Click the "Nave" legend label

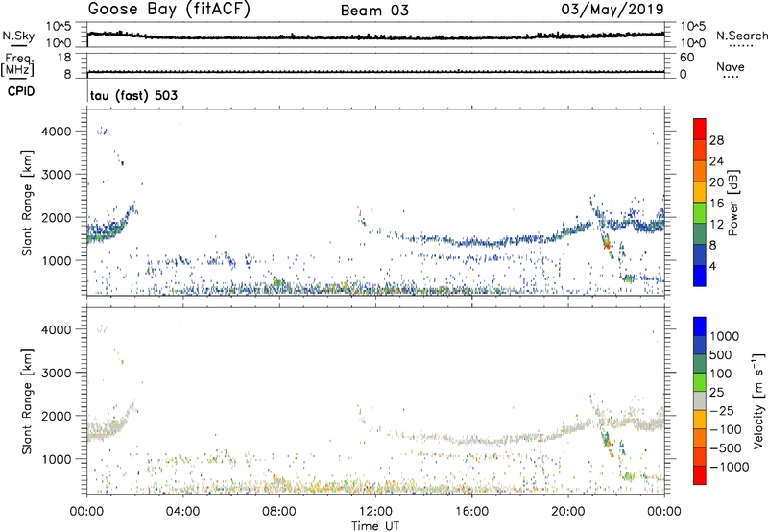tap(731, 66)
